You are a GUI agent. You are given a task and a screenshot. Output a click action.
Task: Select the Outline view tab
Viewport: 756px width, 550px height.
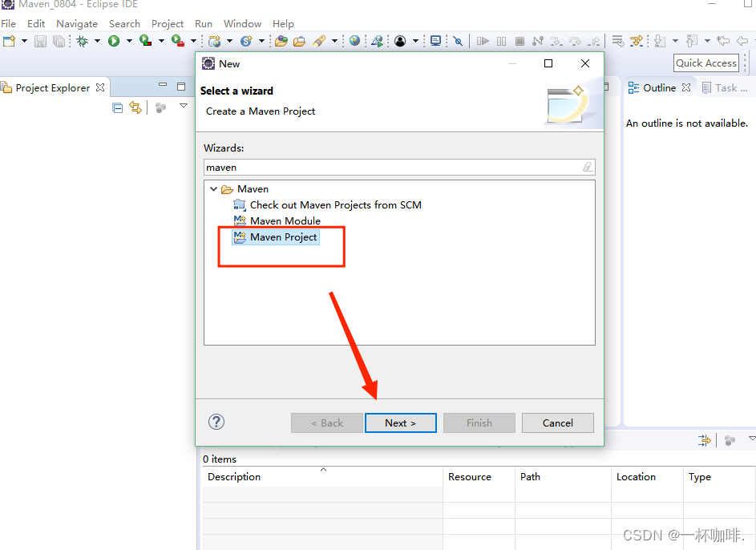pyautogui.click(x=660, y=87)
